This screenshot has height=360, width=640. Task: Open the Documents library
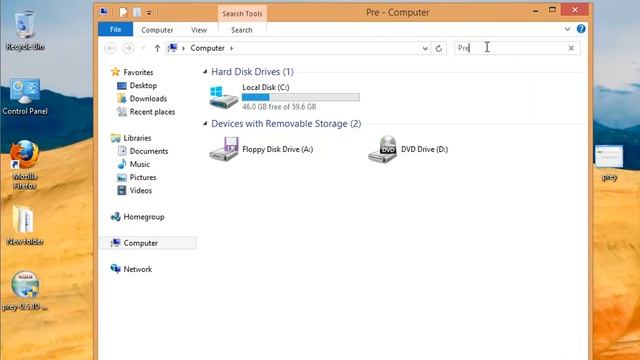coord(149,151)
